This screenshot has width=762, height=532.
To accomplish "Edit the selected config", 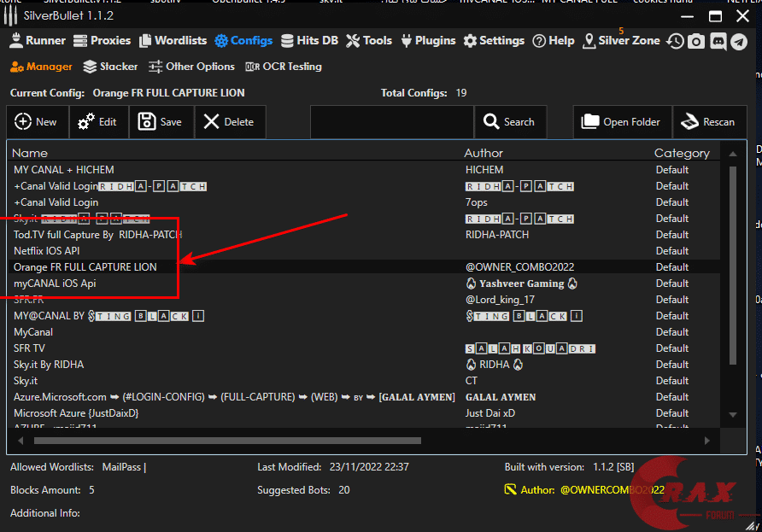I will (x=98, y=122).
